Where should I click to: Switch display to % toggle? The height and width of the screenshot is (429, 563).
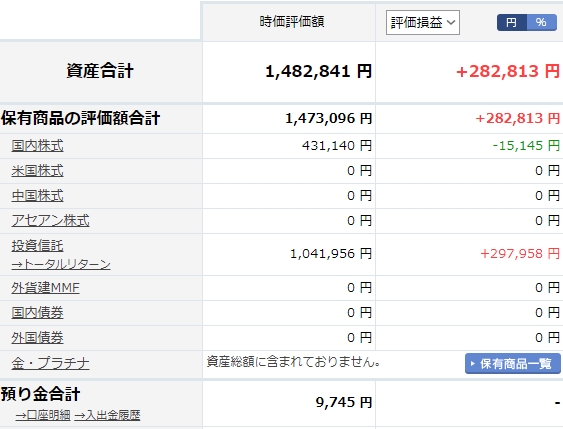541,23
